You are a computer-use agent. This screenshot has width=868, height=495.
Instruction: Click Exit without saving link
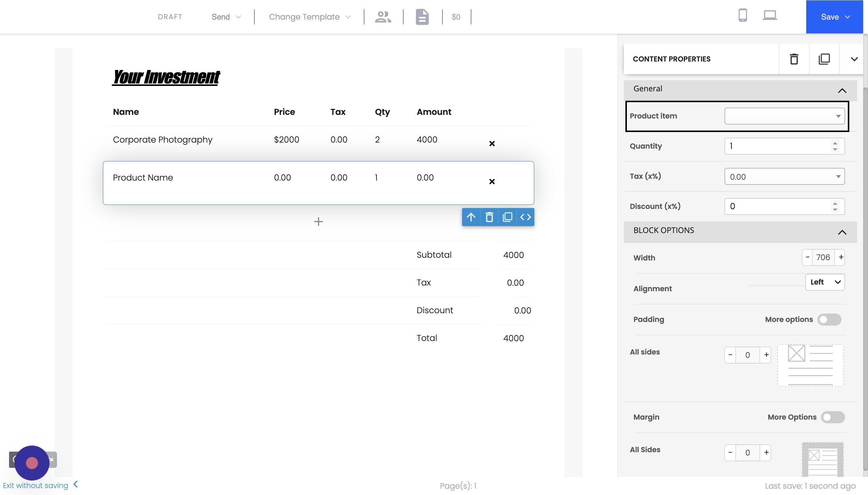tap(36, 485)
